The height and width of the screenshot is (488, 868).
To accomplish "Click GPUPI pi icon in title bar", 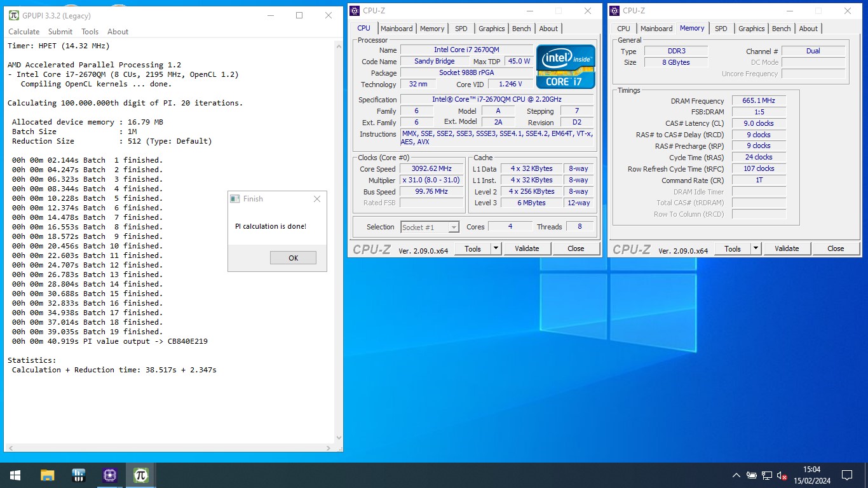I will point(13,15).
